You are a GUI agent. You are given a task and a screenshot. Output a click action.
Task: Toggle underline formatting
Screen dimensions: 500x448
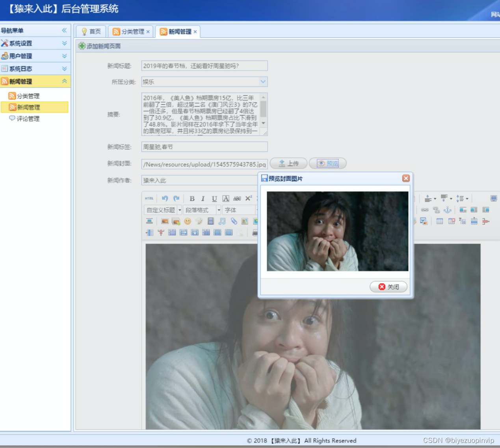214,198
